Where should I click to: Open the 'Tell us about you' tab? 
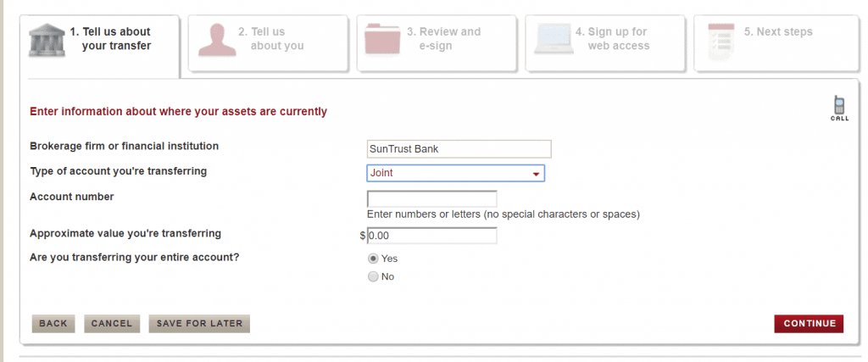[268, 43]
